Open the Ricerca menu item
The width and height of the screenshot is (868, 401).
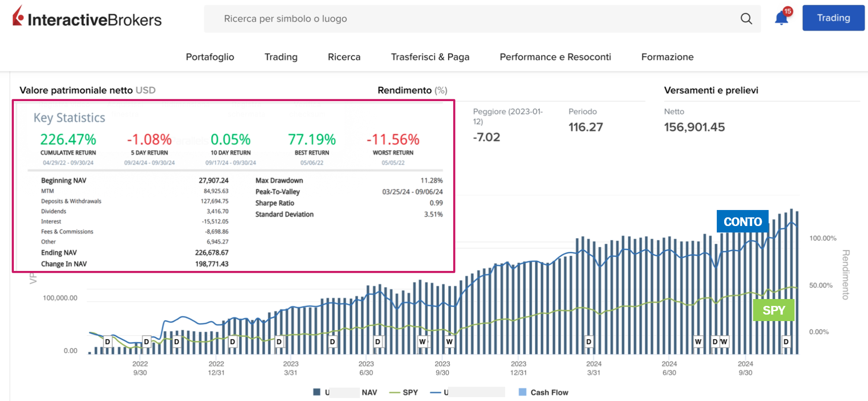click(x=344, y=57)
